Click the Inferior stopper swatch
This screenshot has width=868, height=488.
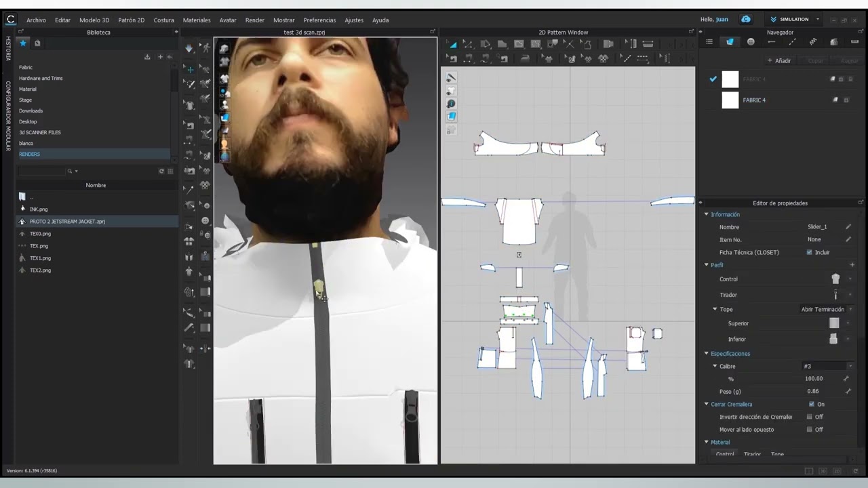click(833, 339)
